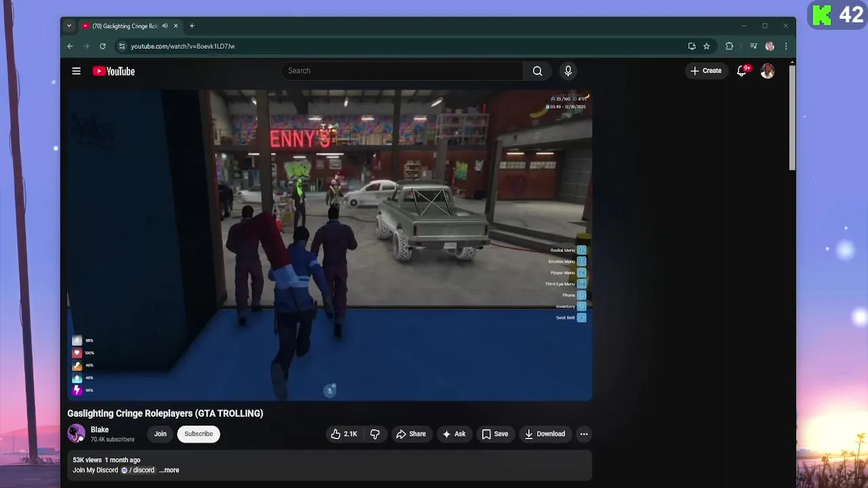Expand description with ...more
868x488 pixels.
[169, 470]
